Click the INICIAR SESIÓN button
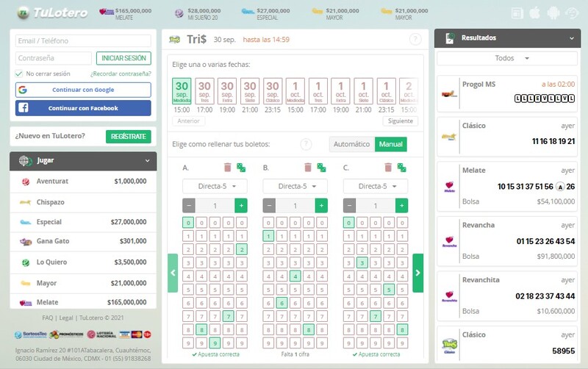The width and height of the screenshot is (588, 369). 123,58
